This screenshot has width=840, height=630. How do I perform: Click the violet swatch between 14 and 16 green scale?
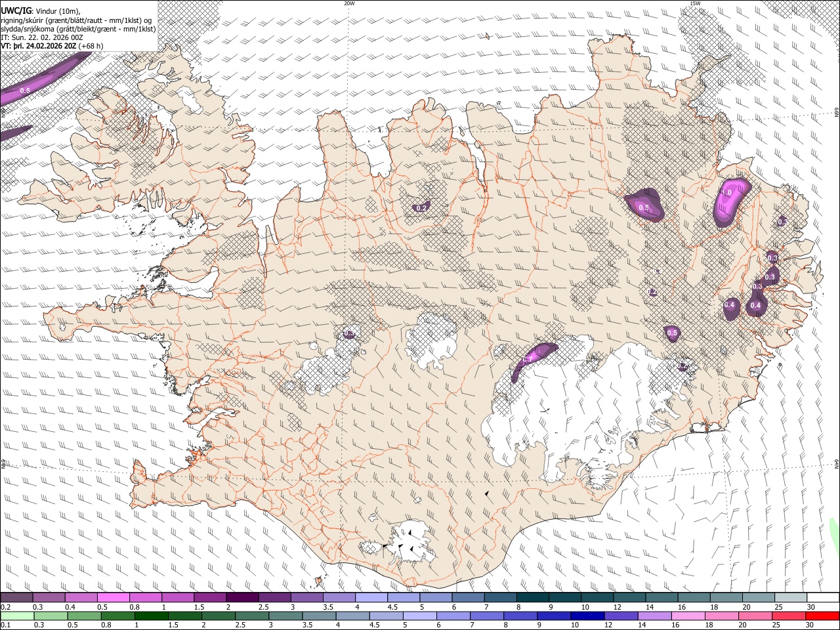[x=654, y=616]
